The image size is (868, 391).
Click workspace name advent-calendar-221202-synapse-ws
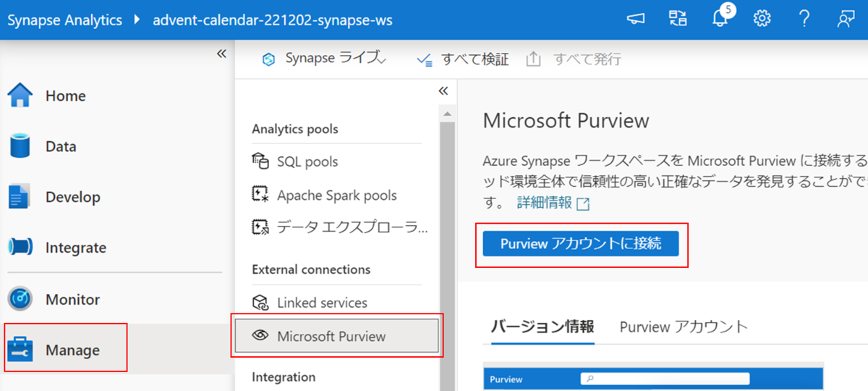click(x=273, y=20)
